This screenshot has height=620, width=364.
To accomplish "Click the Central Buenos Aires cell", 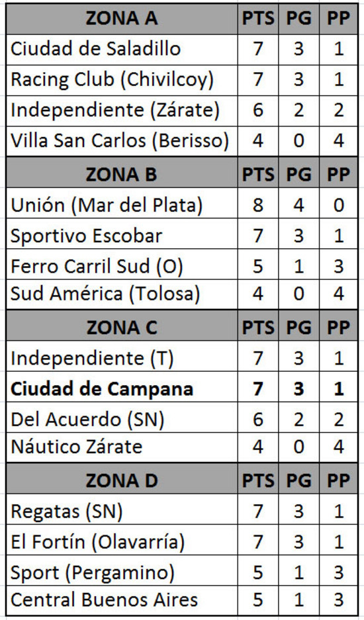I will tap(122, 601).
